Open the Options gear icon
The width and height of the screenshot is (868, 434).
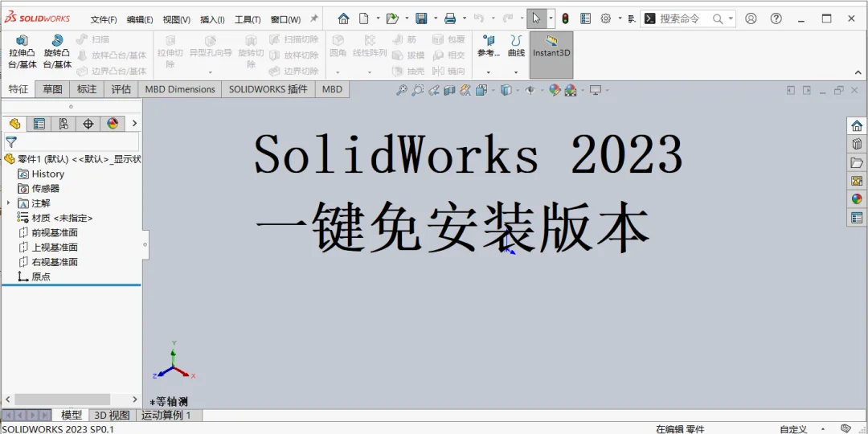tap(606, 18)
